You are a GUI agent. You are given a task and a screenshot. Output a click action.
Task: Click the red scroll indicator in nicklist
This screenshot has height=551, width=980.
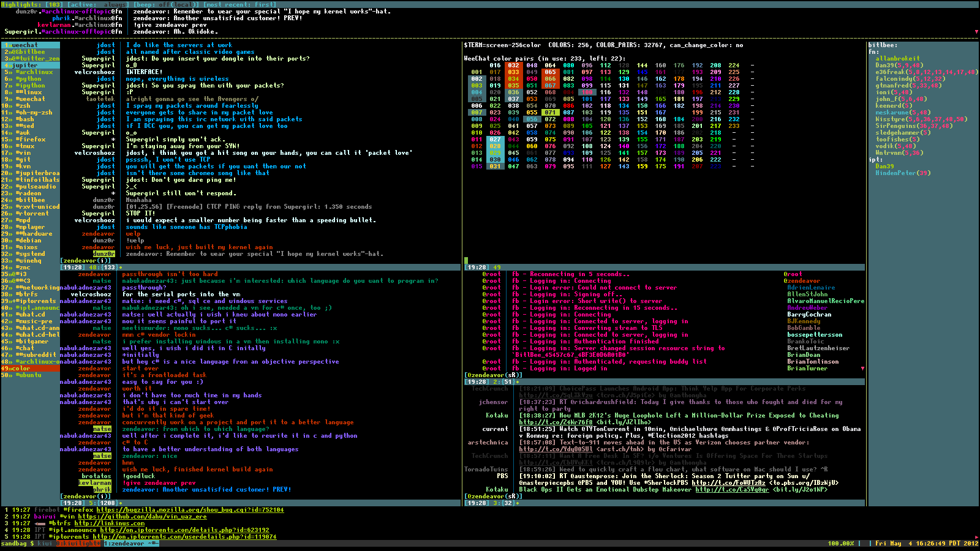pyautogui.click(x=862, y=369)
